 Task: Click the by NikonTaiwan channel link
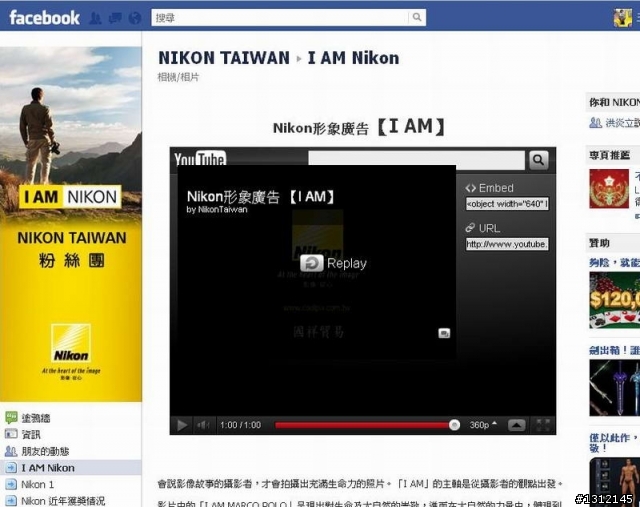coord(217,210)
